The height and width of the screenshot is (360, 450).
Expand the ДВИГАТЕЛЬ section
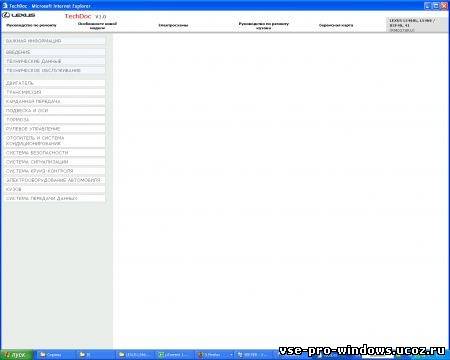click(x=55, y=83)
